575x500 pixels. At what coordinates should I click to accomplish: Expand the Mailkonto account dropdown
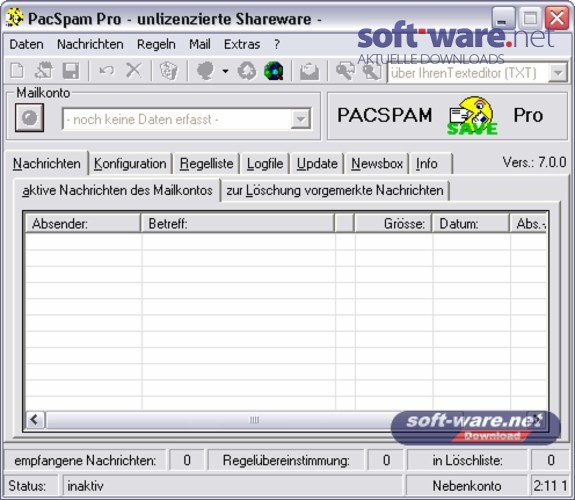tap(301, 119)
